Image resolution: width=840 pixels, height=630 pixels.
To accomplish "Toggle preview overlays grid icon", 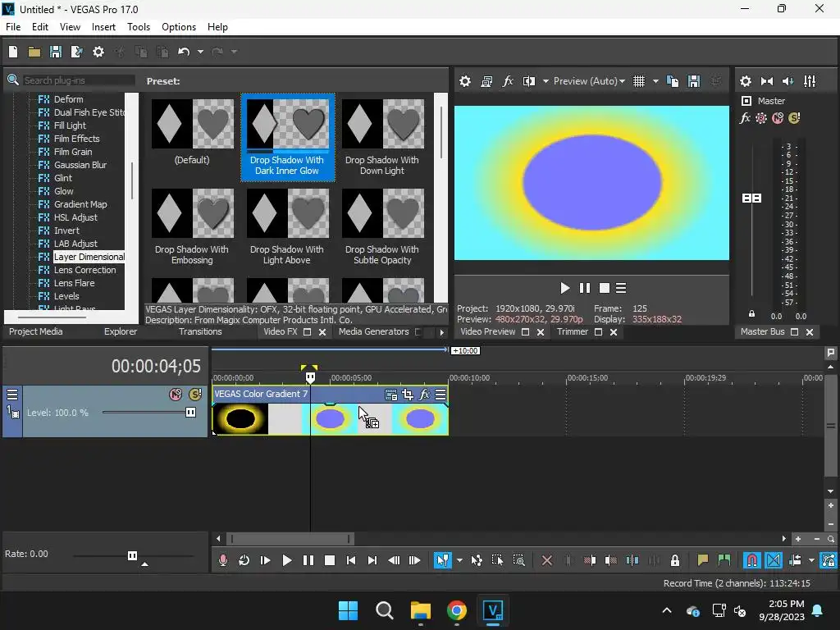I will (x=638, y=81).
